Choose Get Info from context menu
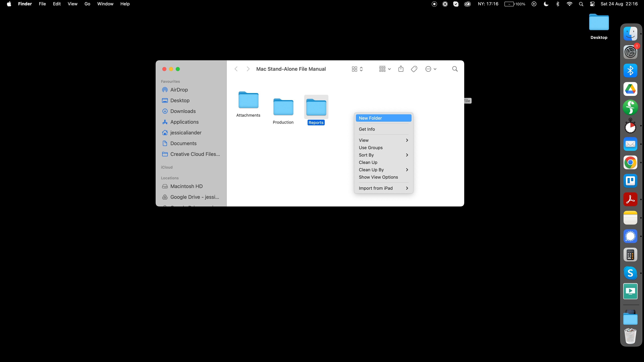This screenshot has width=644, height=362. [x=367, y=129]
